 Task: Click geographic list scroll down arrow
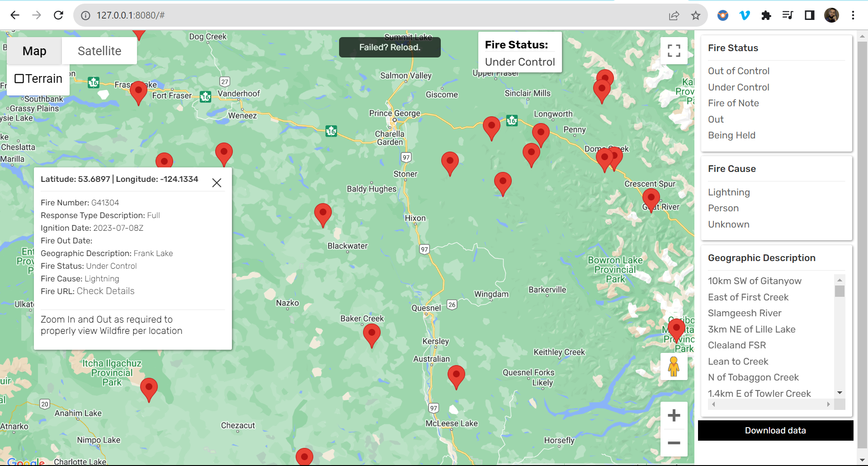point(840,393)
